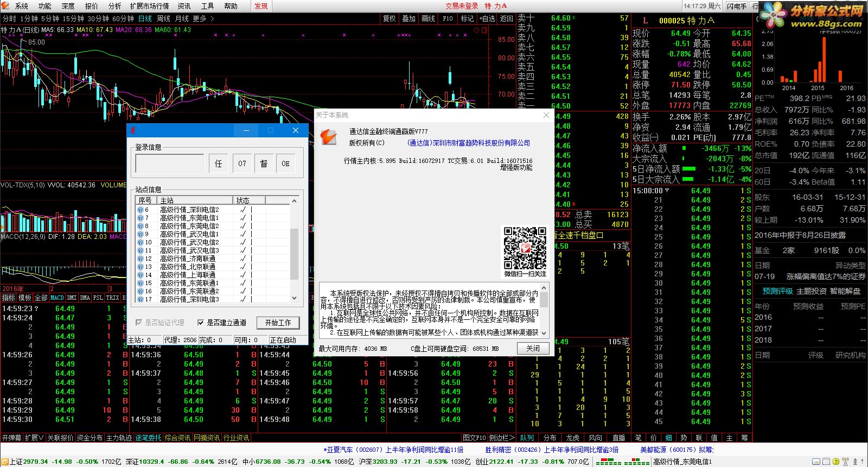The width and height of the screenshot is (868, 467).
Task: Open the 15:00:00 tick list dropdown arrow
Action: coord(667,191)
